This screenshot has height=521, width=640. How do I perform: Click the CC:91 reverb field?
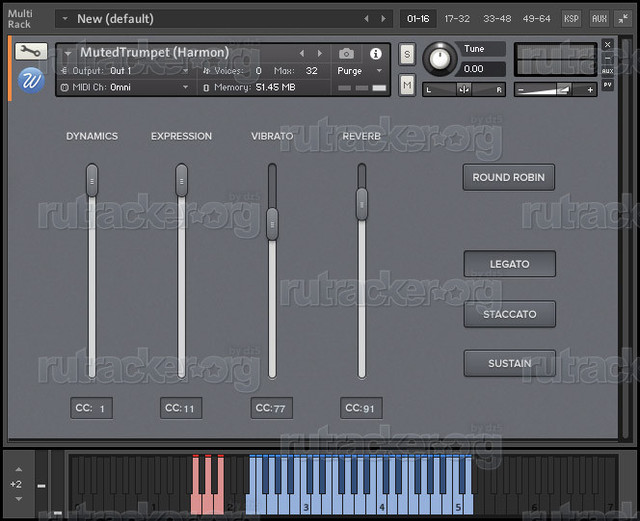[x=361, y=408]
